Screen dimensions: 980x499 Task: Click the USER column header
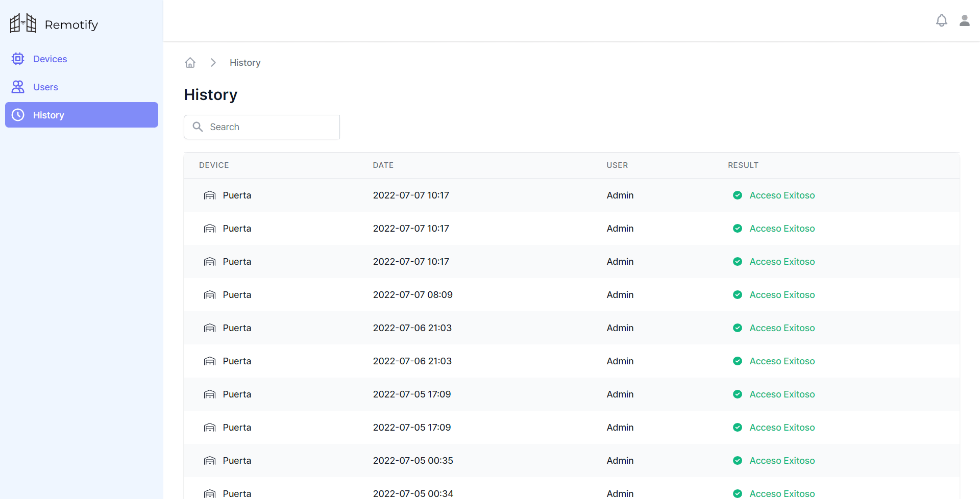[617, 165]
